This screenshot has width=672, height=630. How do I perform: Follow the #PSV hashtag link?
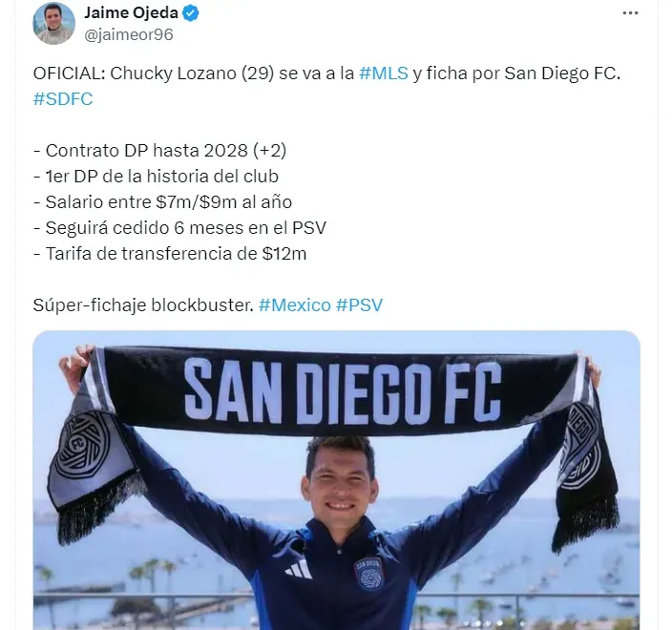tap(359, 305)
